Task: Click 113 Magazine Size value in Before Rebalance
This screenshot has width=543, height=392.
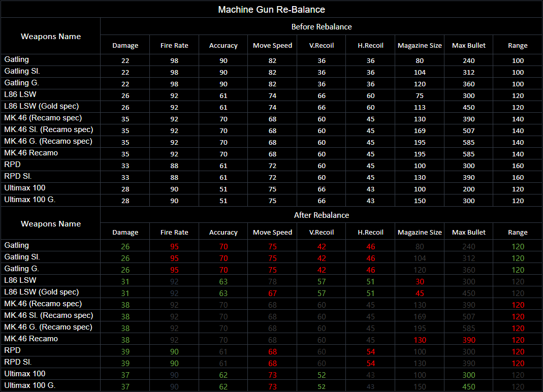Action: (420, 108)
